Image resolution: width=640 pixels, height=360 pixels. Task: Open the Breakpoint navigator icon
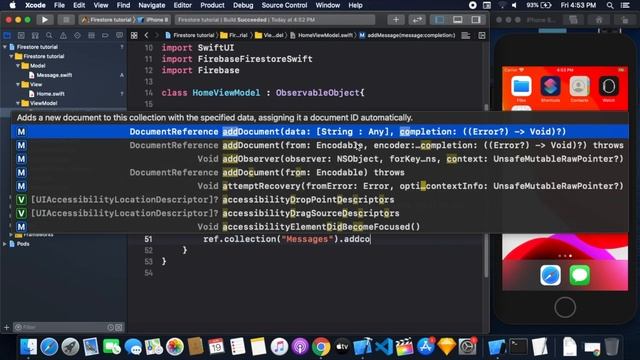click(105, 36)
